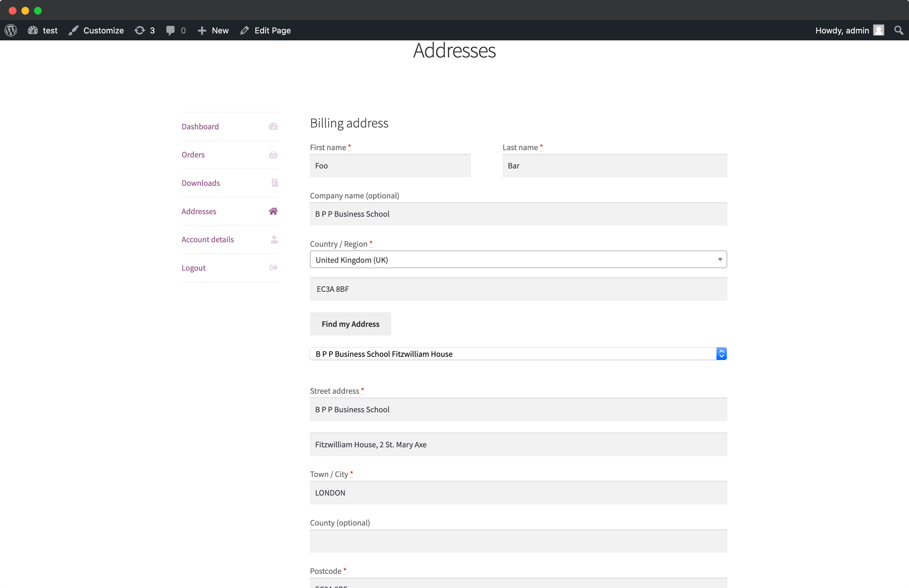The image size is (909, 588).
Task: Open the Logout page link
Action: 193,268
